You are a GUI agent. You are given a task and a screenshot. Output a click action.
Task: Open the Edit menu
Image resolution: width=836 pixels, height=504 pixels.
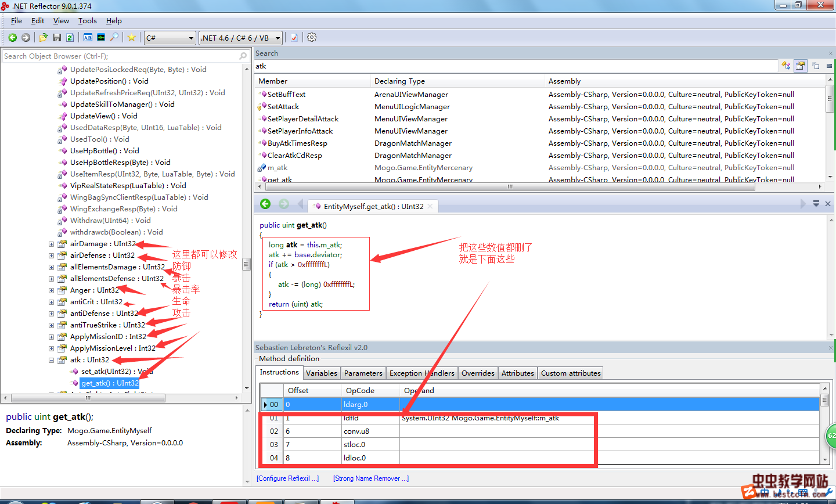tap(38, 21)
